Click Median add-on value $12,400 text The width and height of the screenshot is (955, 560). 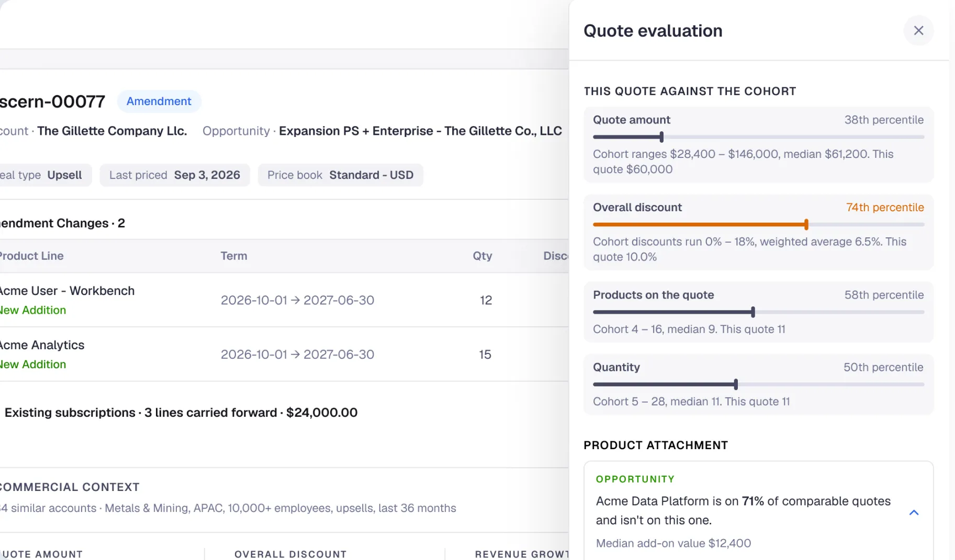click(x=673, y=543)
